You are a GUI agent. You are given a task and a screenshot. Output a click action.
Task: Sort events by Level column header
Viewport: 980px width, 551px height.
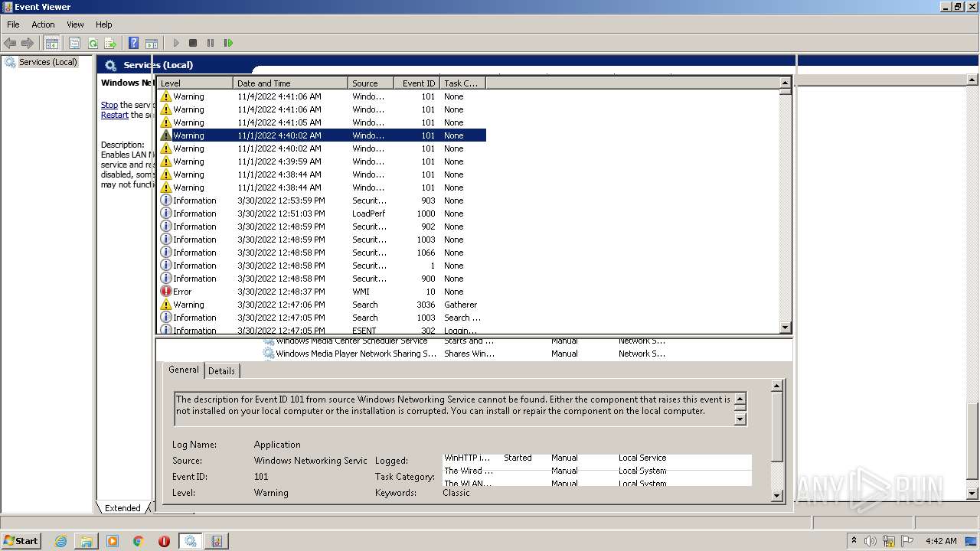point(194,83)
